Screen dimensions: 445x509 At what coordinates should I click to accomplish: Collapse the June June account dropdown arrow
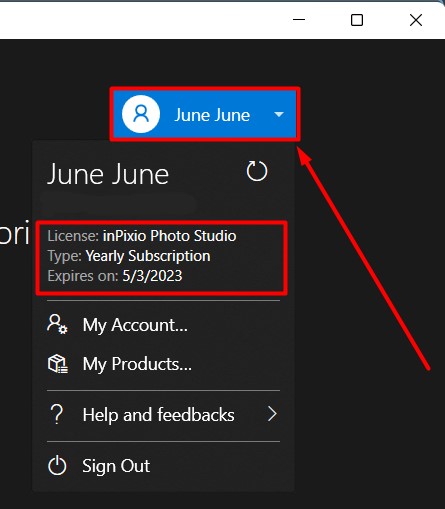(279, 115)
